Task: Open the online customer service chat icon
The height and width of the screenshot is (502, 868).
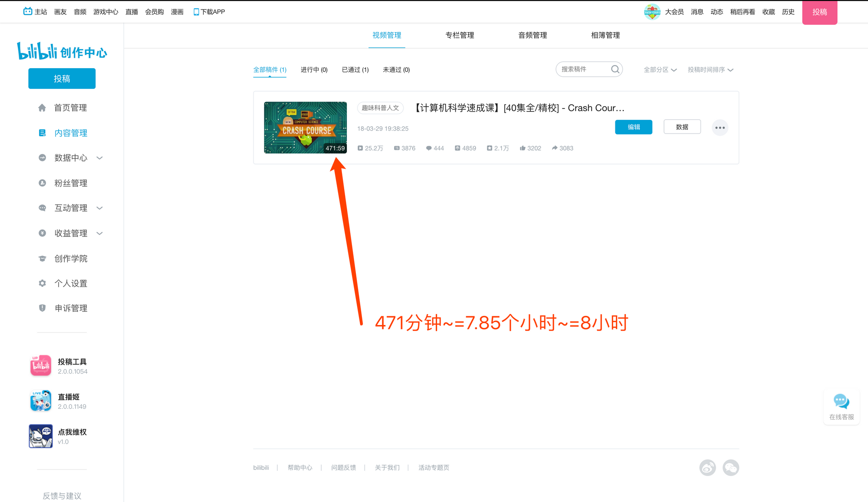Action: [841, 402]
